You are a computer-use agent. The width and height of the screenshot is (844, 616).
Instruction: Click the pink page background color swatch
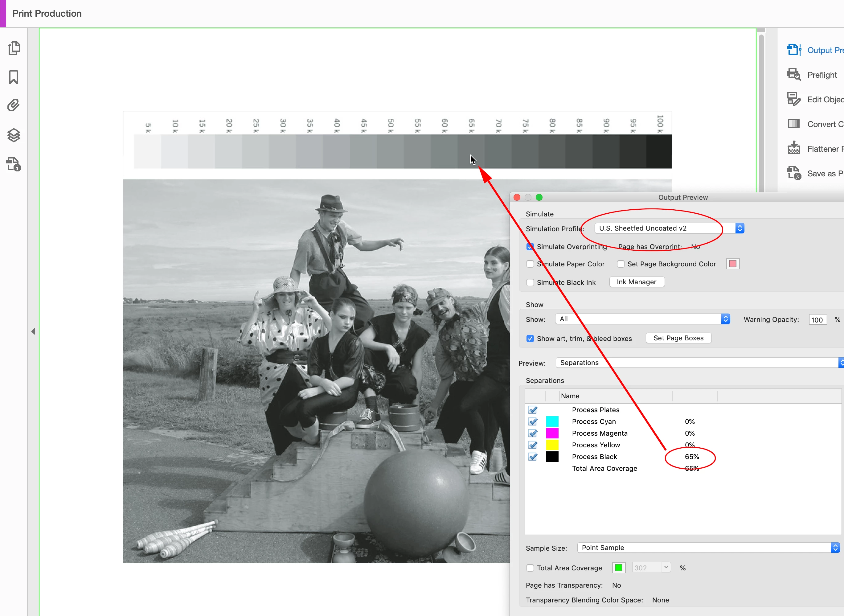tap(732, 264)
